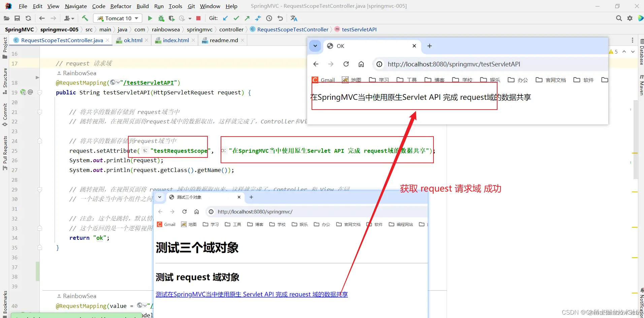Navigate forward with the IDE toolbar arrow
Screen dimensions: 644x318
pyautogui.click(x=53, y=18)
